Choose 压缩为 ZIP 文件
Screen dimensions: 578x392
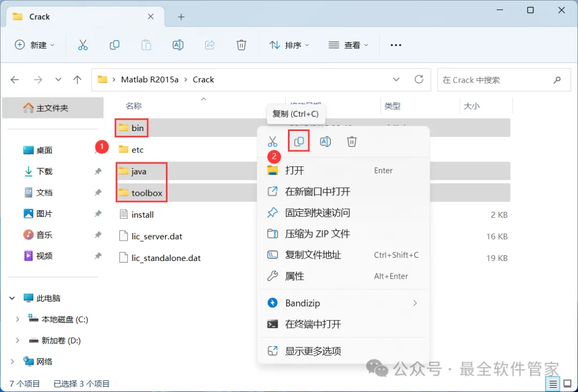343,234
